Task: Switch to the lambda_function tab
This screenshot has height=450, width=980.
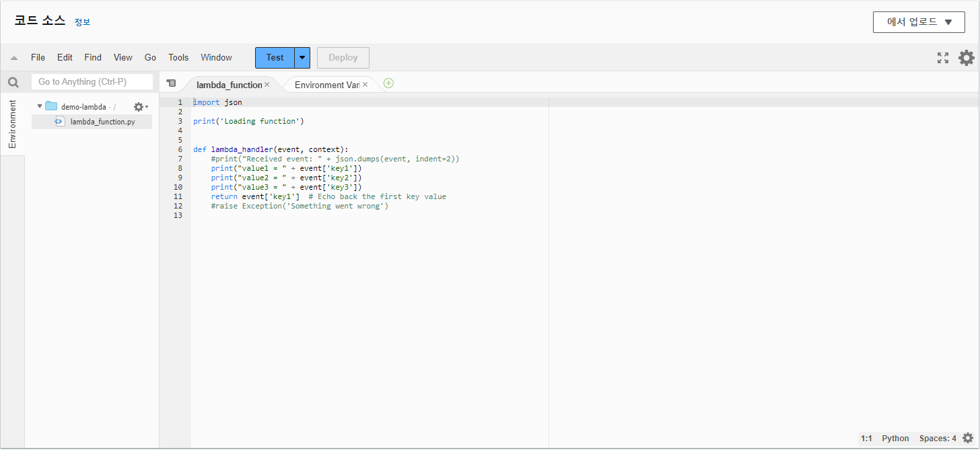Action: click(229, 85)
